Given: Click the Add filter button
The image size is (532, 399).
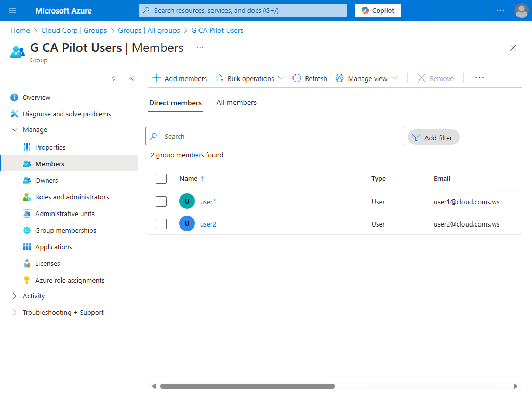Looking at the screenshot, I should click(x=433, y=137).
